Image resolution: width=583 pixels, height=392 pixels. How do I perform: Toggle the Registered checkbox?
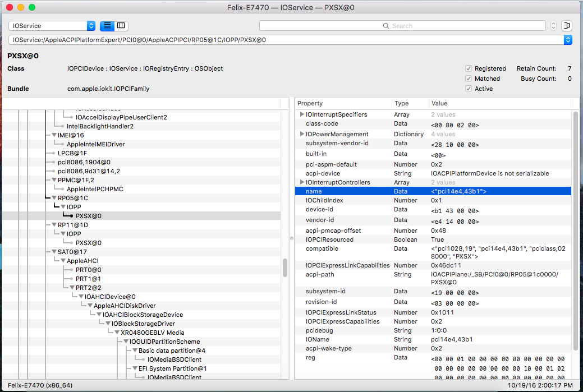469,68
